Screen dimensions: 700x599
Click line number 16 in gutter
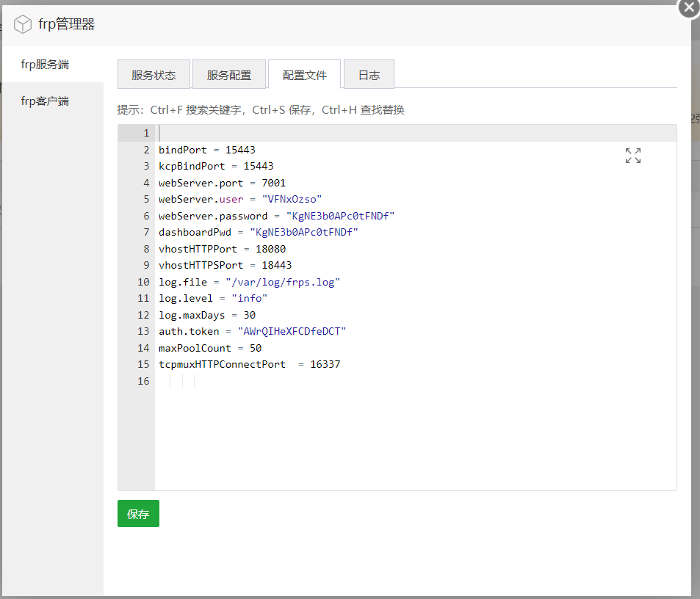[142, 381]
